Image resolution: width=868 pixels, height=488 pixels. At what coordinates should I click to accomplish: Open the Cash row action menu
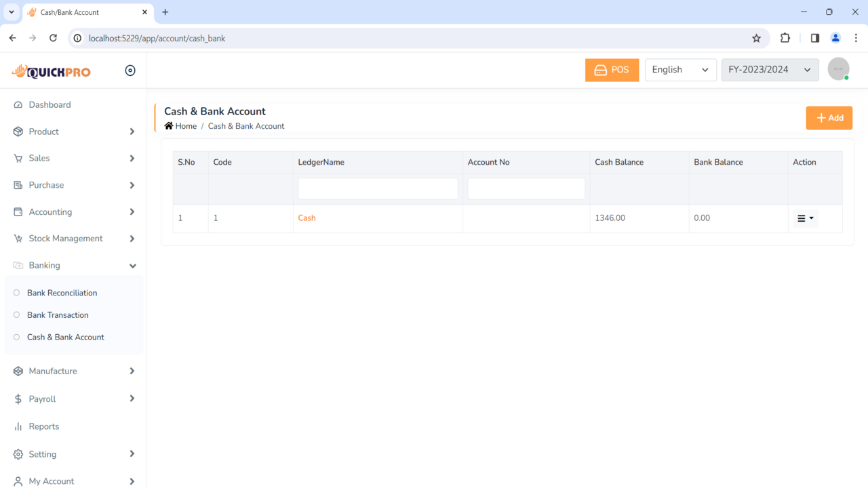pyautogui.click(x=805, y=218)
